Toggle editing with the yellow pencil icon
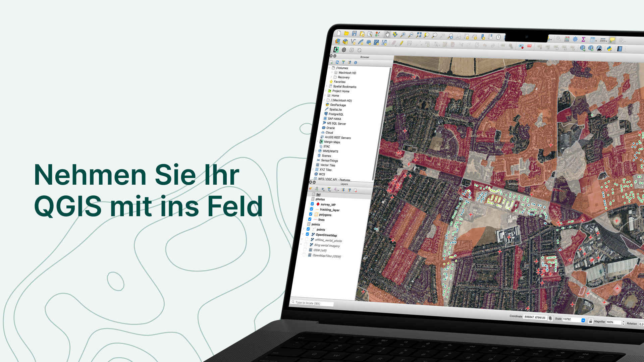644x362 pixels. 401,43
